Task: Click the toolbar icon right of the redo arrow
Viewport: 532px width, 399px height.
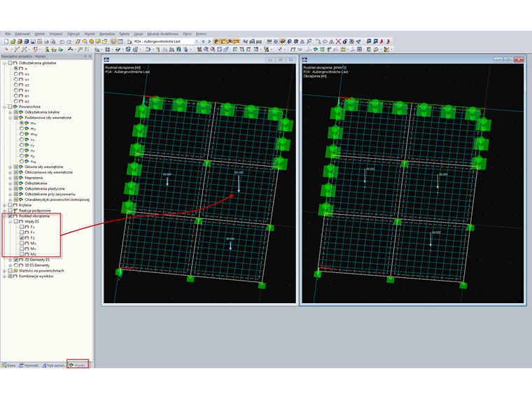Action: pos(78,41)
